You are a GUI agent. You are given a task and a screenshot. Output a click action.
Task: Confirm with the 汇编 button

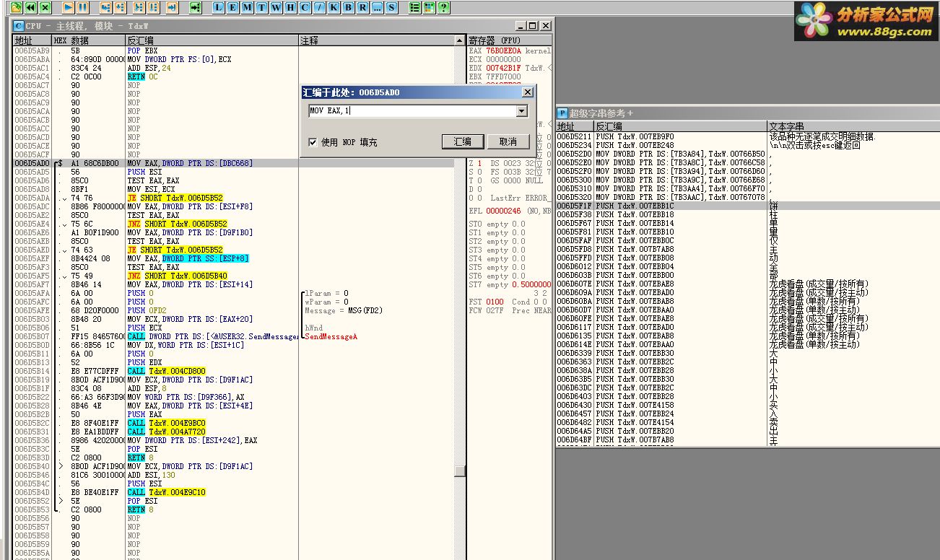pos(463,141)
